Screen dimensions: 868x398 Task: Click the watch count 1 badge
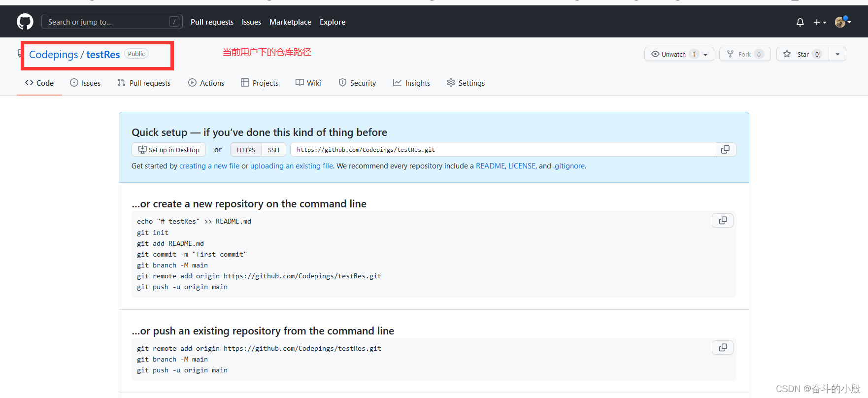(x=694, y=54)
